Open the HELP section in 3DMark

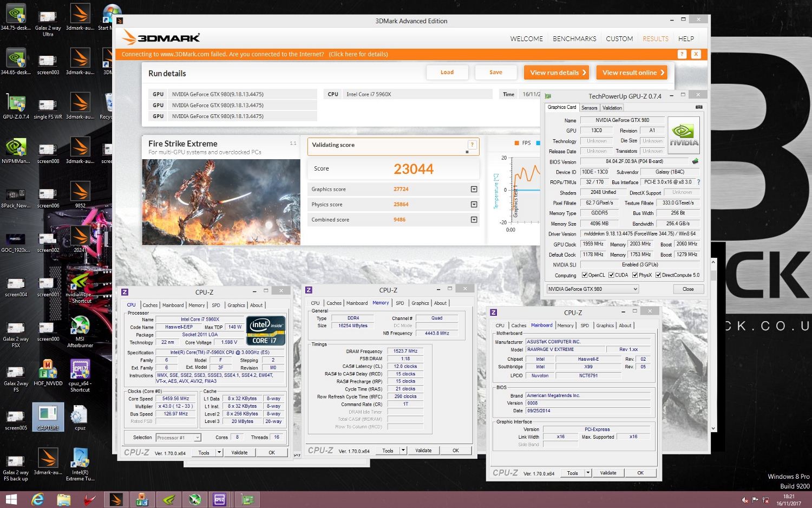686,39
